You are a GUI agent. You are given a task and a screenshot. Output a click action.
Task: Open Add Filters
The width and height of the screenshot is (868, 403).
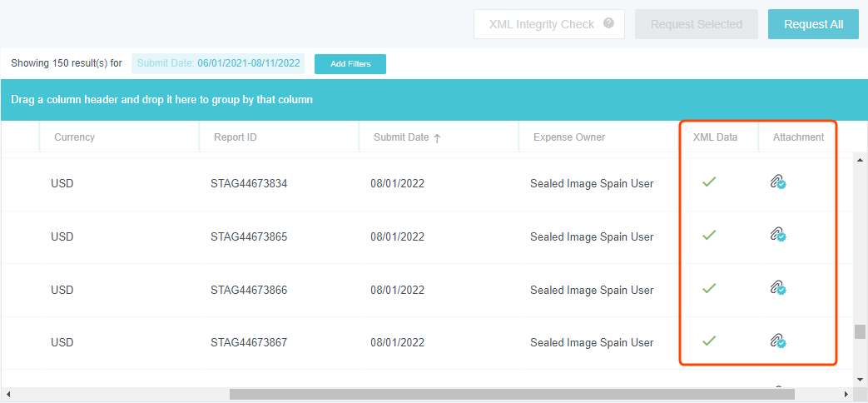pyautogui.click(x=350, y=64)
